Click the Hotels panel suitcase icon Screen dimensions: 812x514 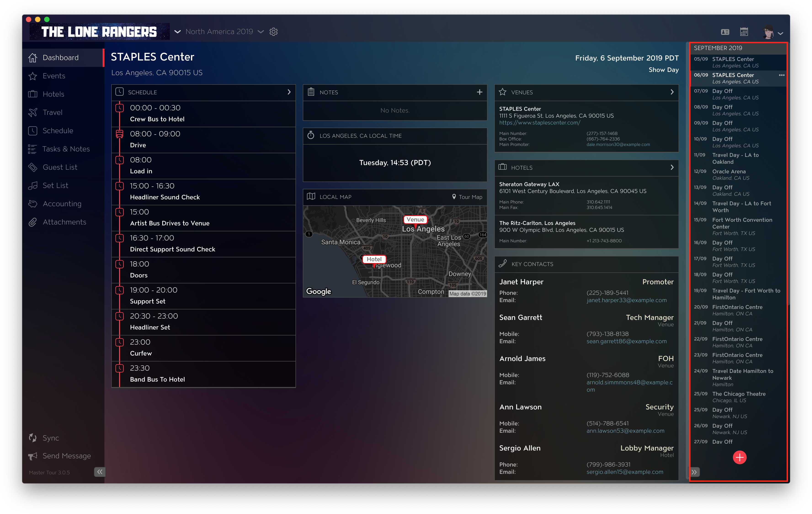coord(502,167)
